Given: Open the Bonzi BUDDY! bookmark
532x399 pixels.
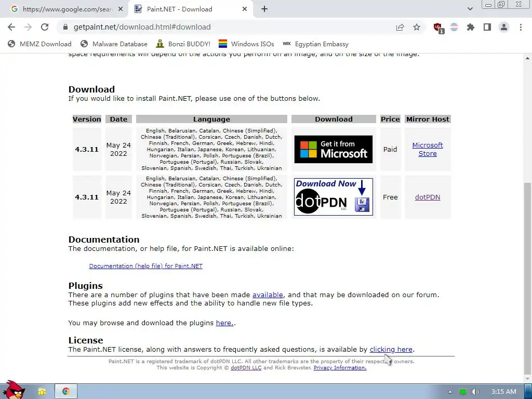Looking at the screenshot, I should pos(183,44).
